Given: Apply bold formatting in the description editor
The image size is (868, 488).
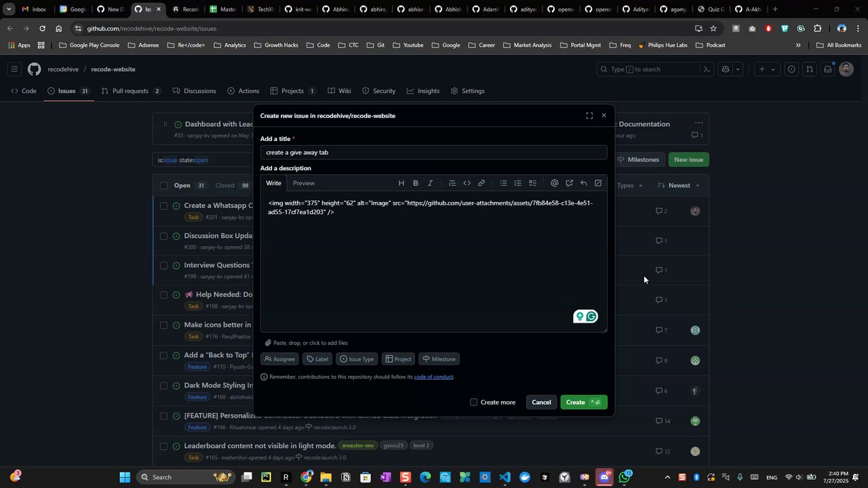Looking at the screenshot, I should (x=416, y=183).
